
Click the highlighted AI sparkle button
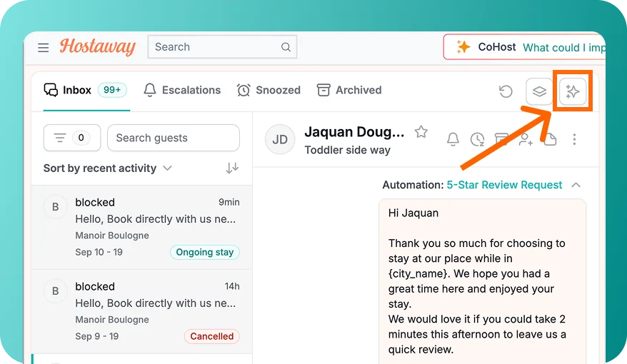point(573,91)
